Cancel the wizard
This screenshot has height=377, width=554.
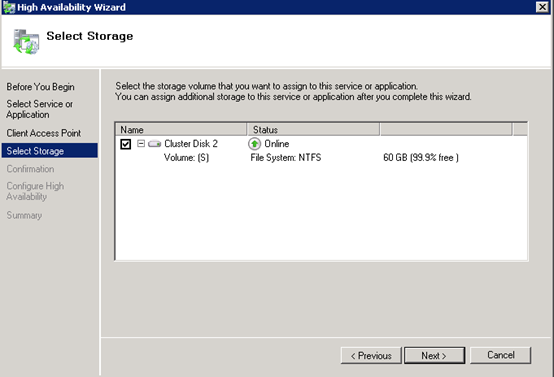click(500, 355)
